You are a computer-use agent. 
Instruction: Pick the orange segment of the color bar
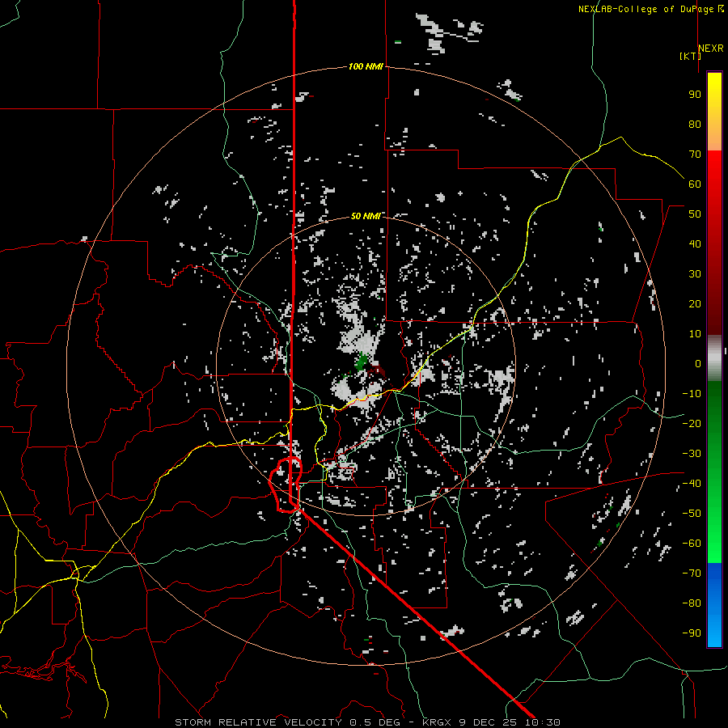(x=714, y=137)
